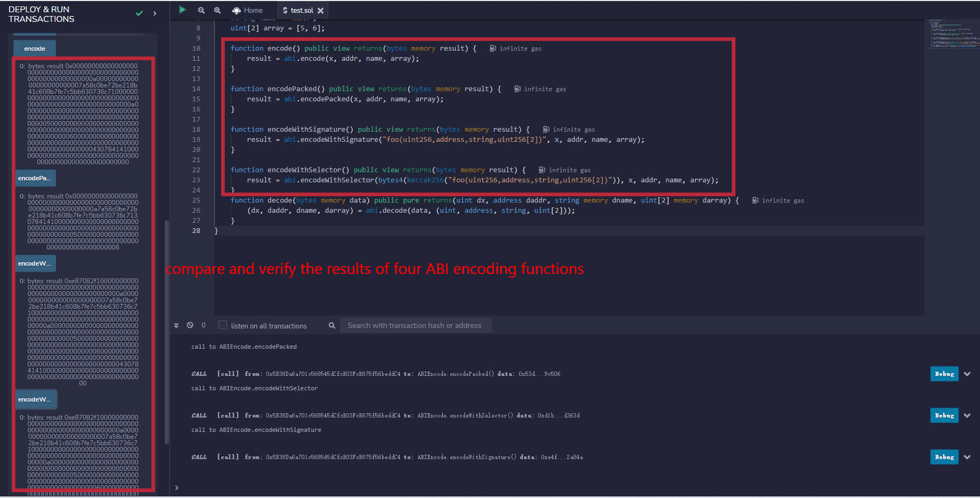Image resolution: width=980 pixels, height=498 pixels.
Task: Click the left panel vertical scrollbar
Action: point(167,331)
